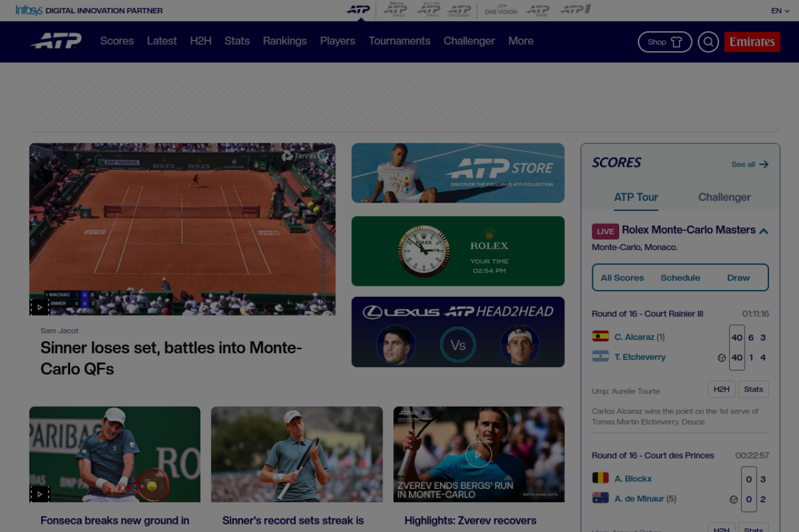Screen dimensions: 799x532
Task: Collapse the Rolex Monte-Carlo Masters section
Action: point(763,231)
